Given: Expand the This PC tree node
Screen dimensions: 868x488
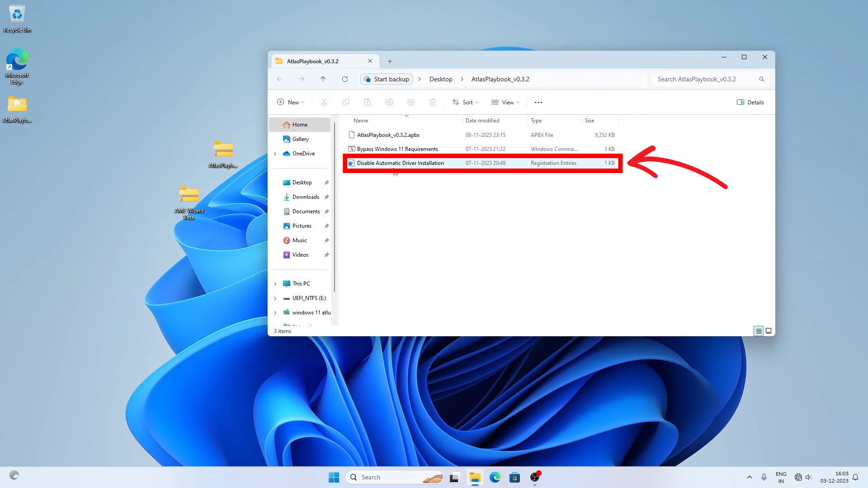Looking at the screenshot, I should pos(275,284).
